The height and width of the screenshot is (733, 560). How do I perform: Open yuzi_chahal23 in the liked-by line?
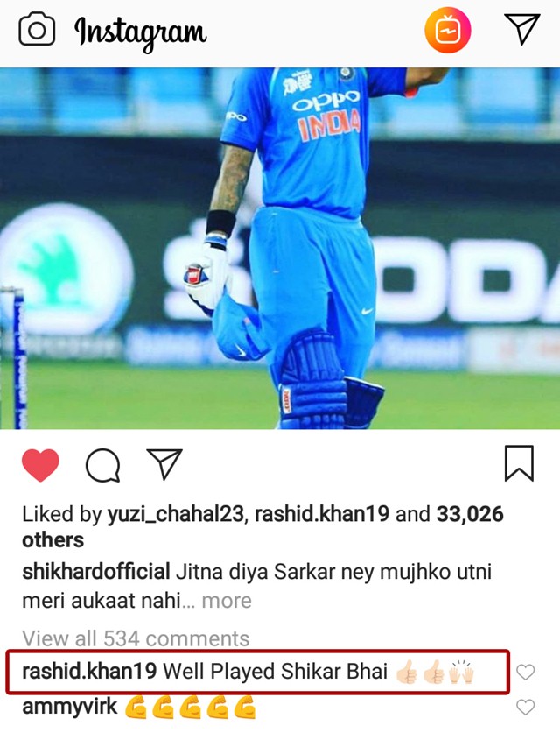tap(176, 515)
